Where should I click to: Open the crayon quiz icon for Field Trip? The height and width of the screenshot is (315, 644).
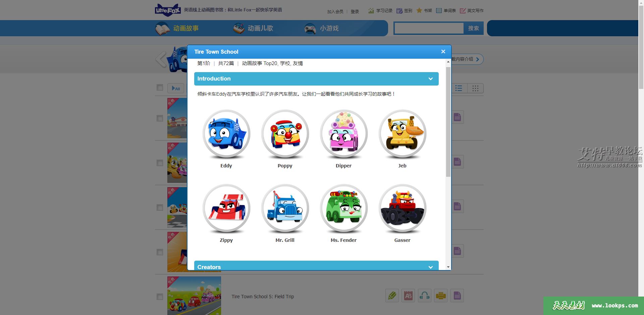[x=392, y=296]
